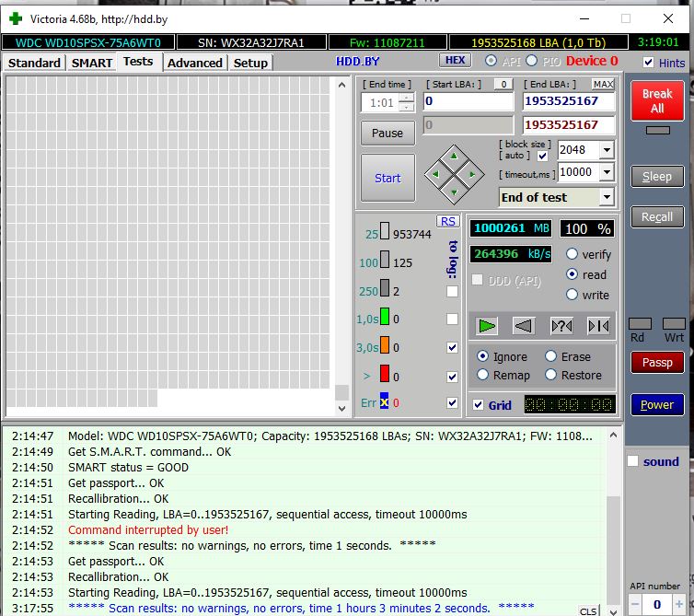The height and width of the screenshot is (616, 694).
Task: Click the block map scroll down arrow
Action: [x=341, y=408]
